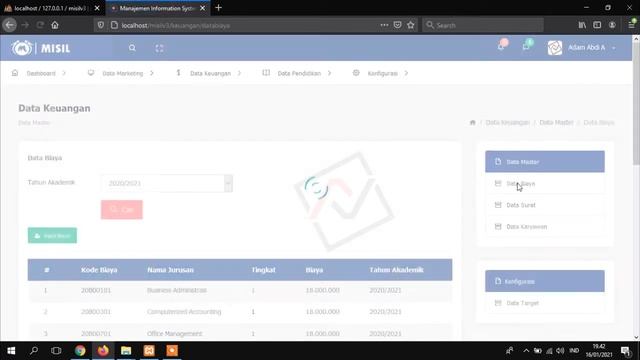The image size is (640, 360).
Task: Switch to localhost phpMyAdmin tab
Action: (x=52, y=8)
